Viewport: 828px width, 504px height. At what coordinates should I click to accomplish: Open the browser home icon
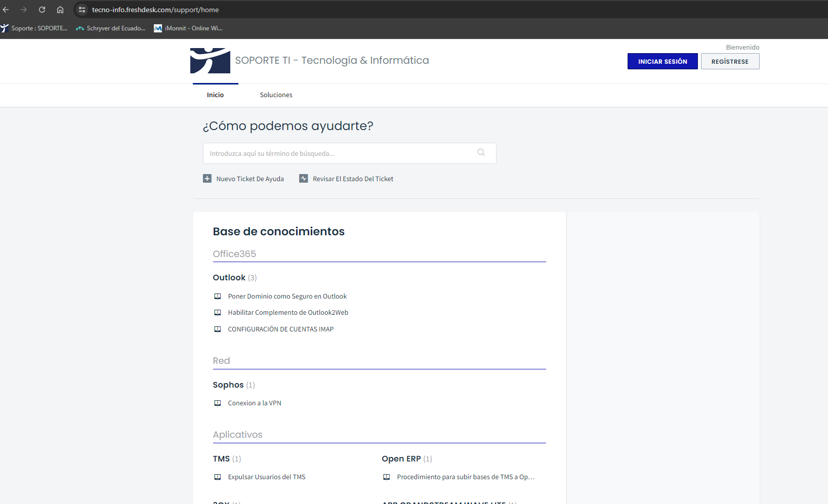60,10
